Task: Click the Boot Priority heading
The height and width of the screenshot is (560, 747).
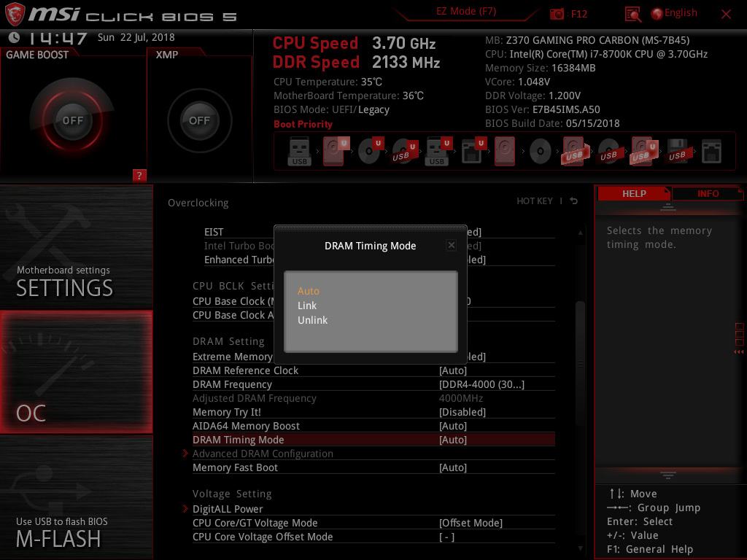Action: click(303, 124)
